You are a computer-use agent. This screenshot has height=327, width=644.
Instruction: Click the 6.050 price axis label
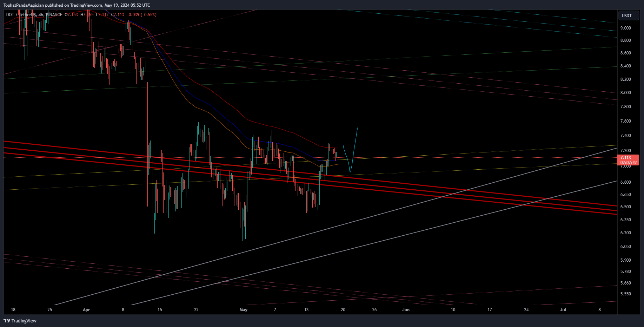coord(625,247)
